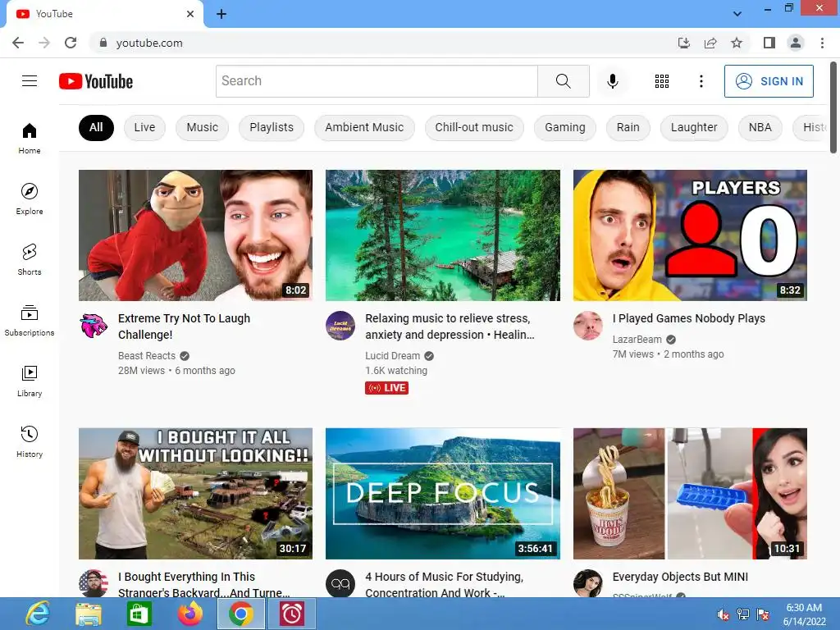Viewport: 840px width, 630px height.
Task: Open Explore in sidebar
Action: point(30,199)
